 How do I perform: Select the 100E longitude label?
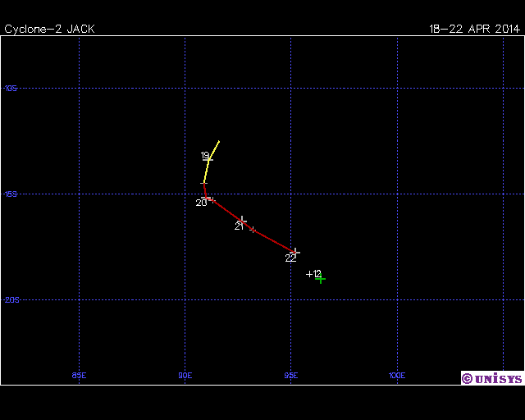[396, 376]
